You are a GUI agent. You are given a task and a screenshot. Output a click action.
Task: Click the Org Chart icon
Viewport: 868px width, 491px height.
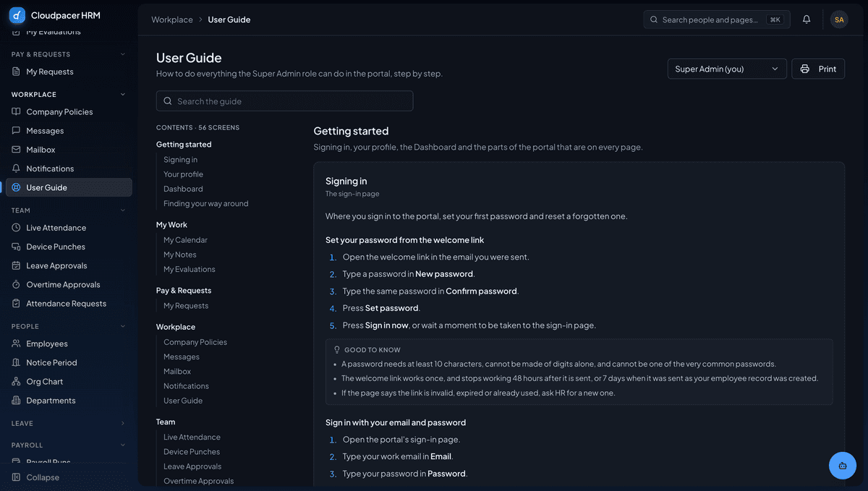click(x=17, y=381)
